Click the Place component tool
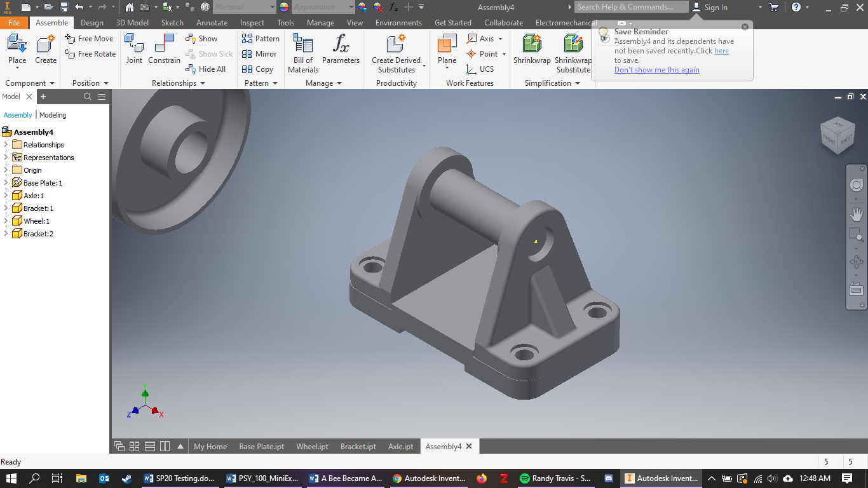 tap(17, 50)
